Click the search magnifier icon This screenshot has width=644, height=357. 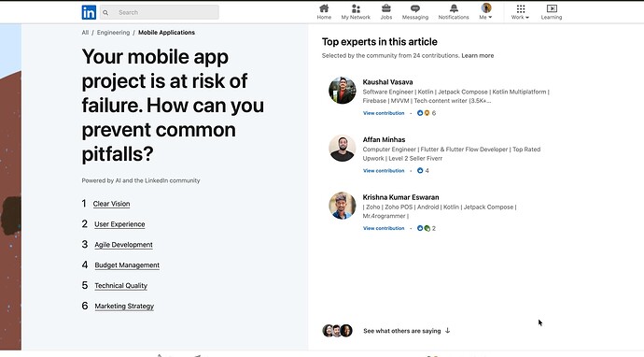click(105, 13)
